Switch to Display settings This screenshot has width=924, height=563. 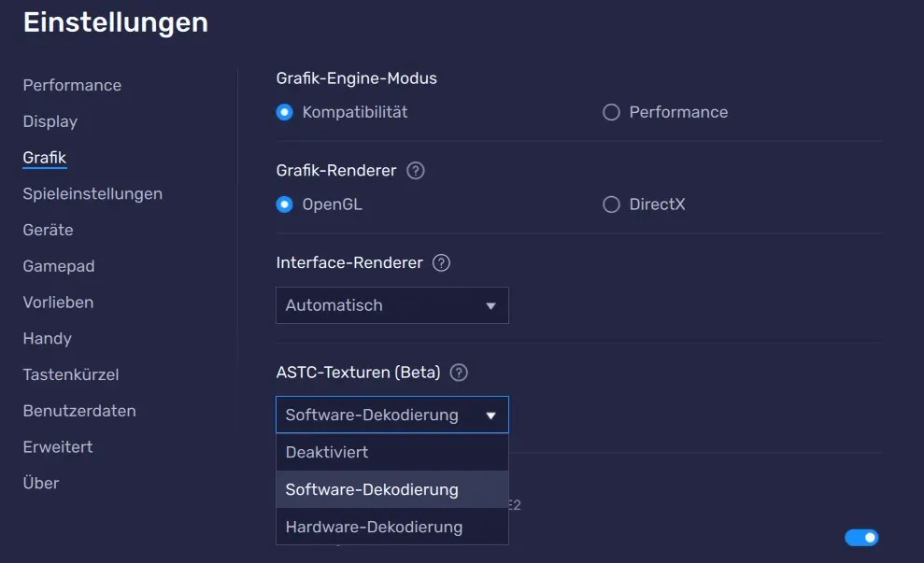(x=50, y=121)
